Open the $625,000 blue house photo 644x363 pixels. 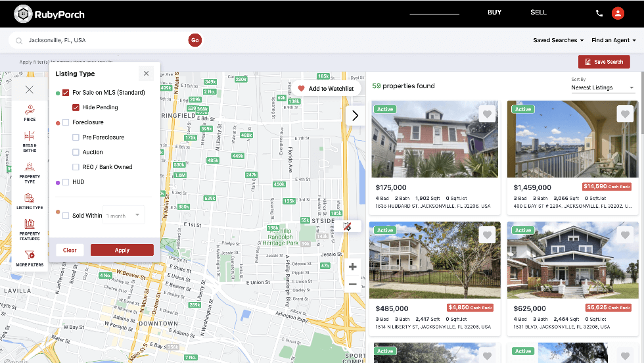point(572,260)
